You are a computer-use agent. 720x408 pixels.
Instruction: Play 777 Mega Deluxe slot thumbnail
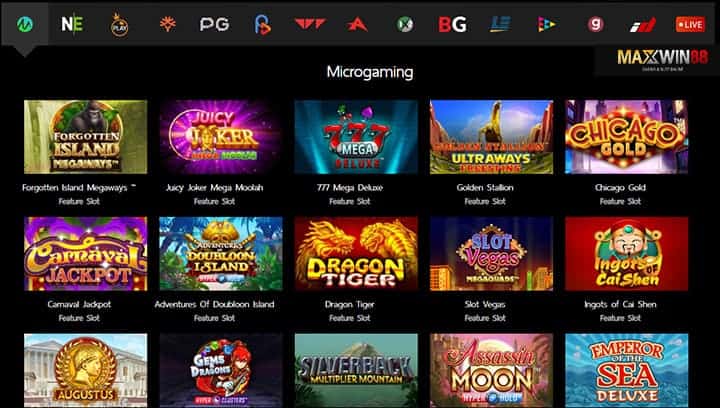356,137
